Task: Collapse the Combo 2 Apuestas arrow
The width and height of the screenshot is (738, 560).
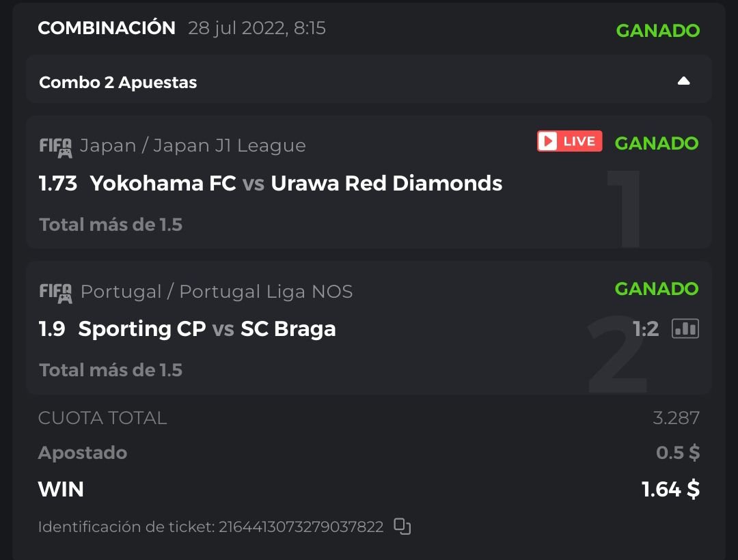Action: click(683, 81)
